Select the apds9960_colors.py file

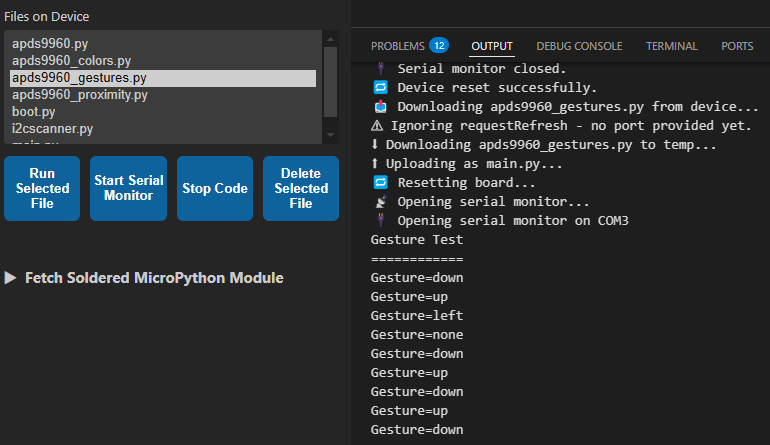pyautogui.click(x=71, y=61)
